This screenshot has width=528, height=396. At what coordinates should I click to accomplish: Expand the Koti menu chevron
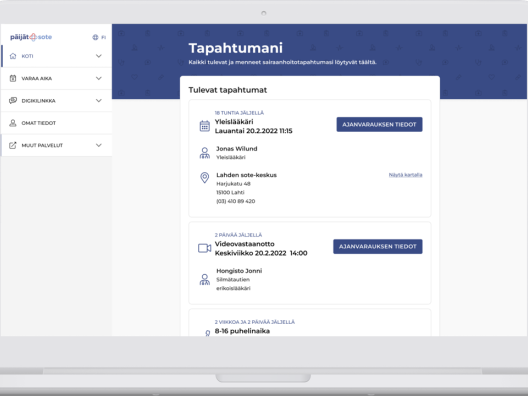[x=99, y=56]
